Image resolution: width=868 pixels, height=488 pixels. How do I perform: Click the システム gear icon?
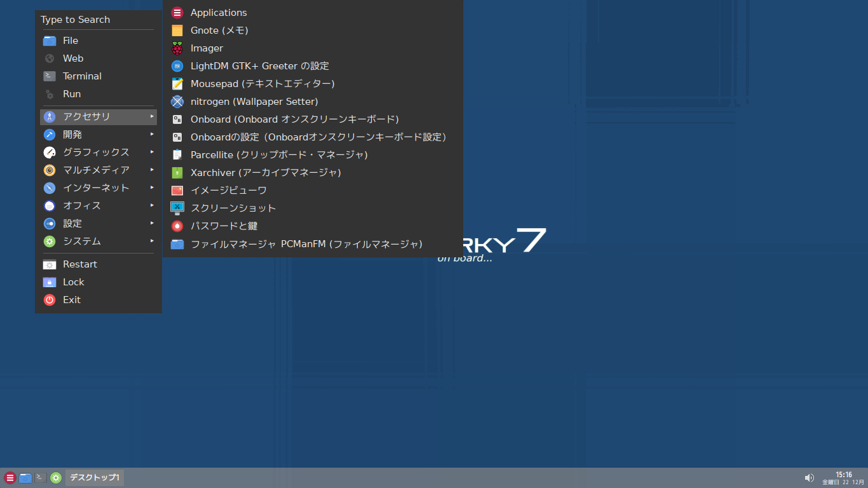click(50, 241)
